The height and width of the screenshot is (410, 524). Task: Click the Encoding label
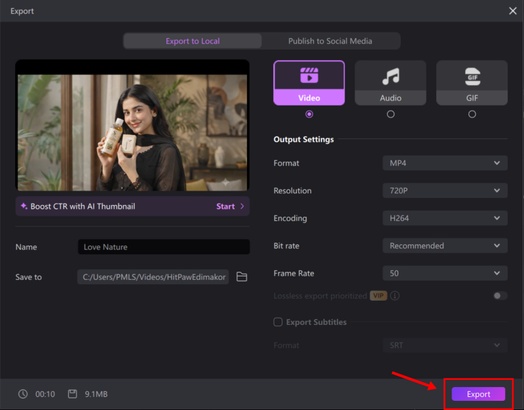pos(290,218)
